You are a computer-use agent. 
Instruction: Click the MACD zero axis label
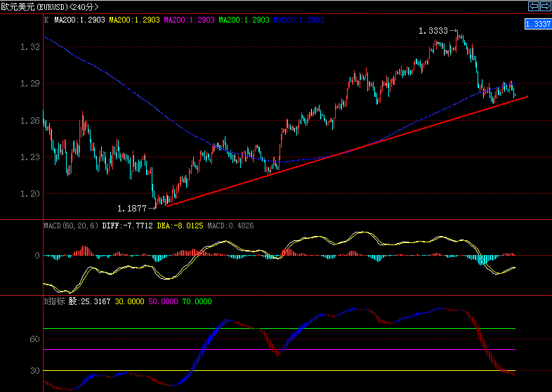[x=37, y=256]
